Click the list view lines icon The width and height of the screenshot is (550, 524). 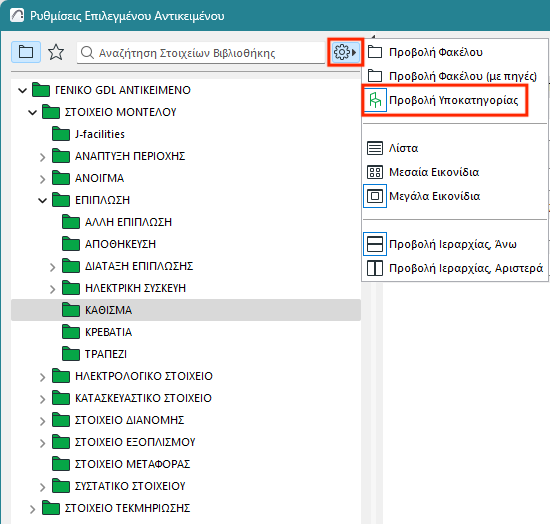point(375,148)
